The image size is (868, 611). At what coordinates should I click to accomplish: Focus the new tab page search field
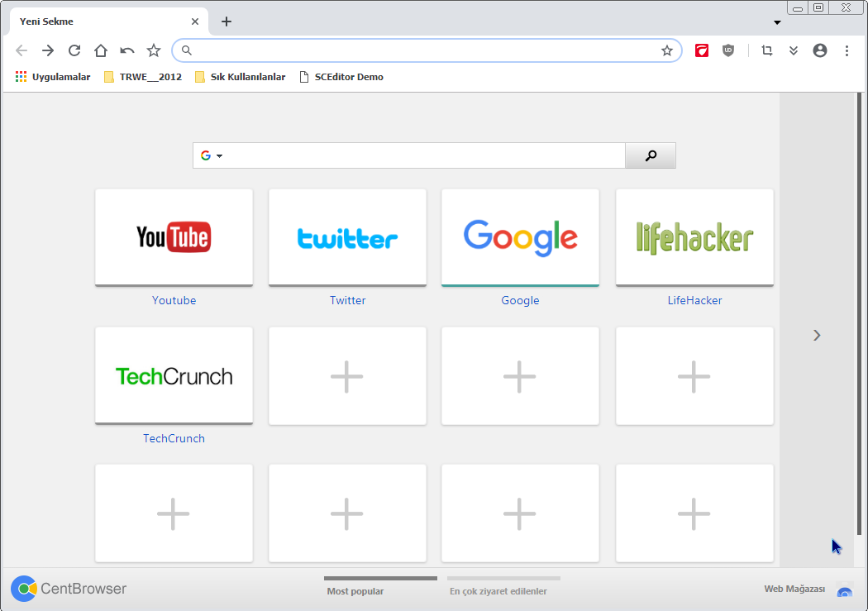[425, 155]
